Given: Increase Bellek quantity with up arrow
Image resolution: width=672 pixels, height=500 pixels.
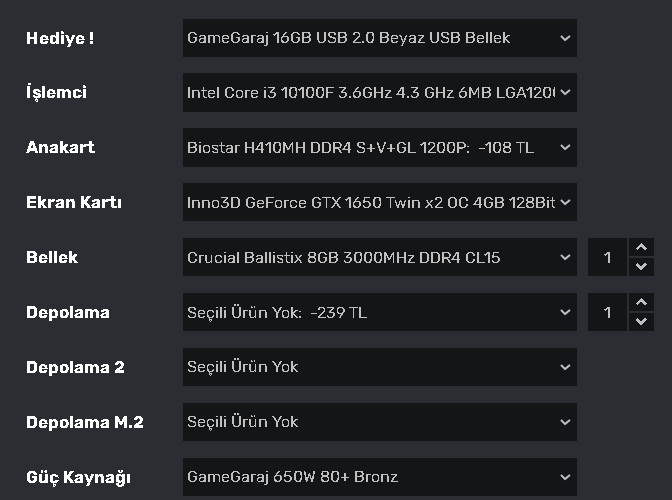Looking at the screenshot, I should tap(641, 248).
